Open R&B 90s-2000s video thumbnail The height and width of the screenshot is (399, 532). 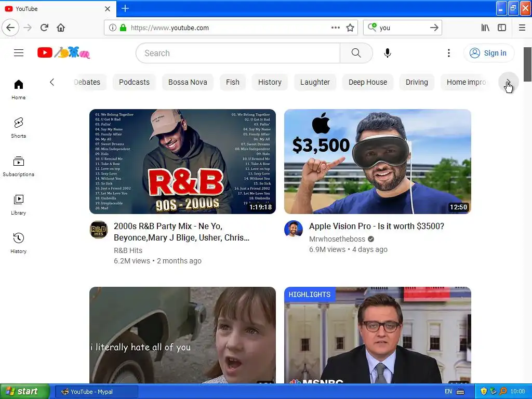[x=182, y=162]
